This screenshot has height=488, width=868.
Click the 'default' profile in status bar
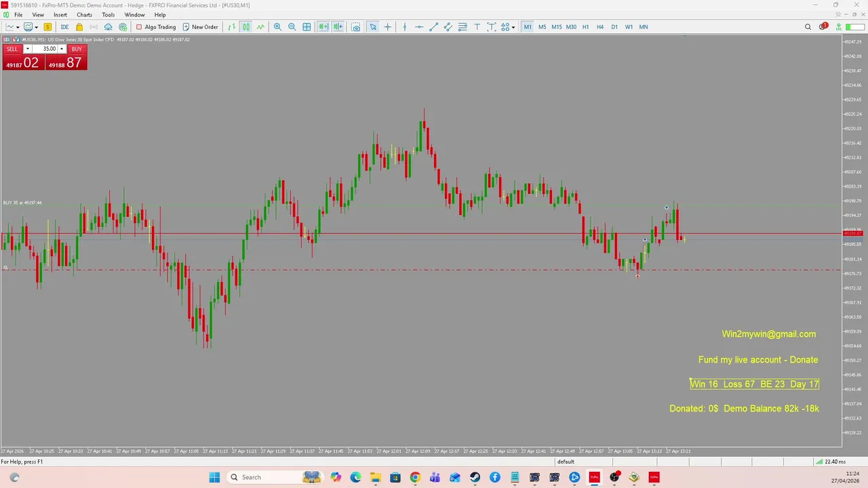(x=566, y=462)
